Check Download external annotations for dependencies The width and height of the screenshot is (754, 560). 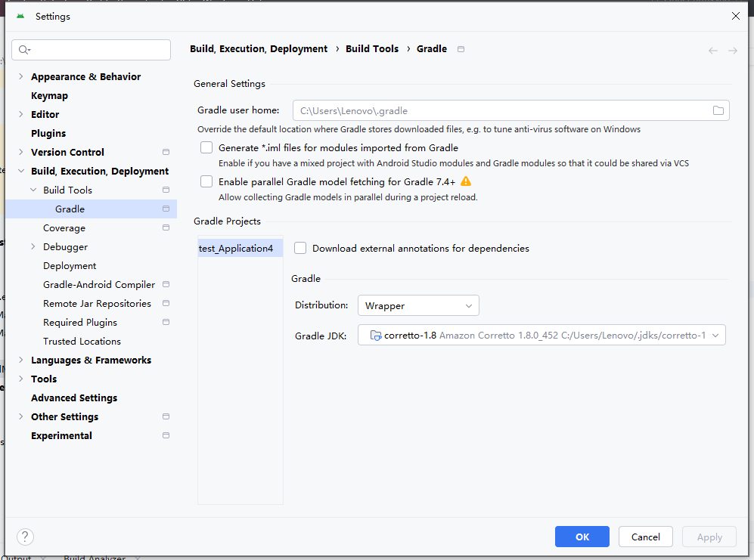coord(300,248)
